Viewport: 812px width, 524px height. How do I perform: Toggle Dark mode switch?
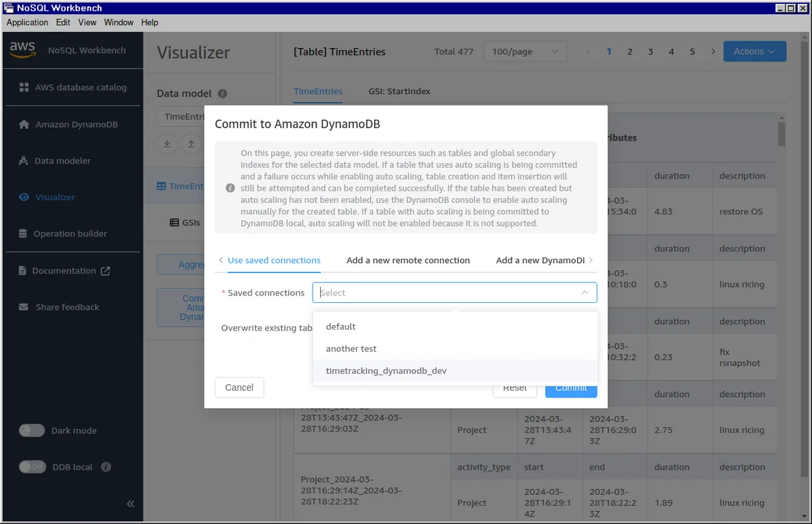click(x=32, y=431)
